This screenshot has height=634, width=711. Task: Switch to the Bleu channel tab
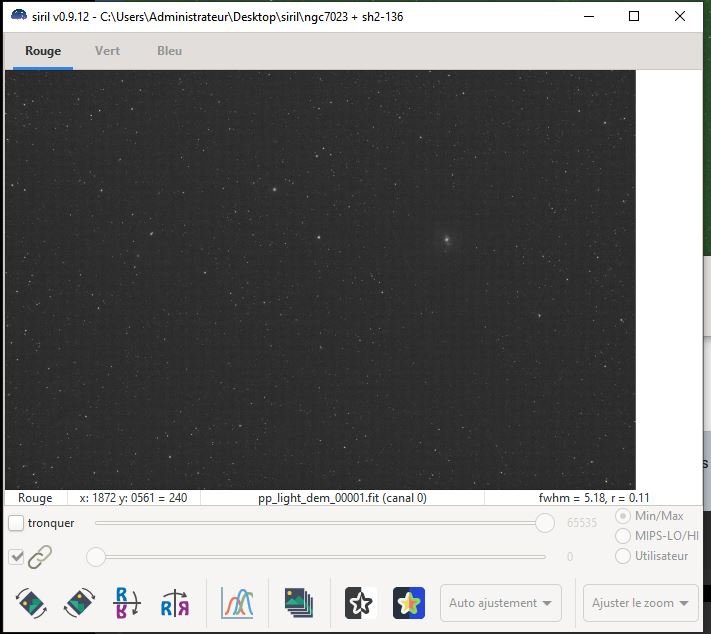click(x=170, y=51)
